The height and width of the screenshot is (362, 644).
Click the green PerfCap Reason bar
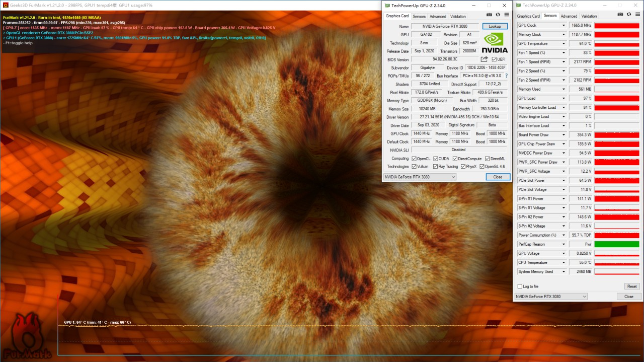tap(617, 244)
